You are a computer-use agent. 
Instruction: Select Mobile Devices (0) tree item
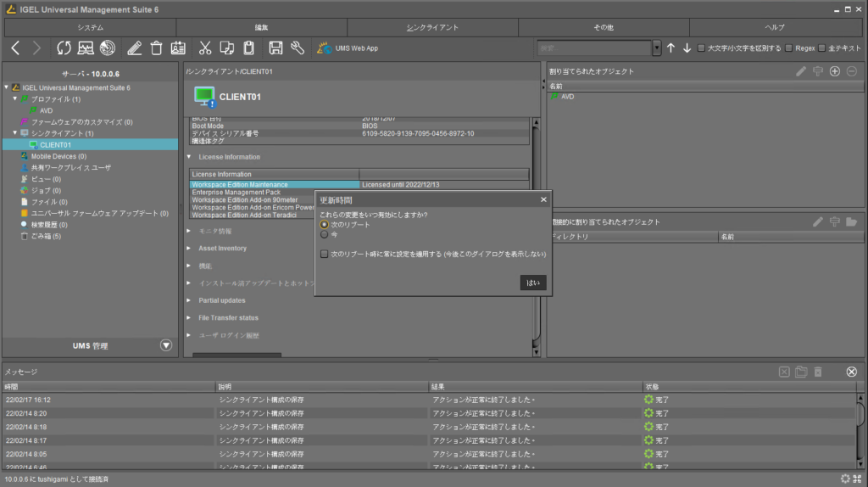(58, 156)
